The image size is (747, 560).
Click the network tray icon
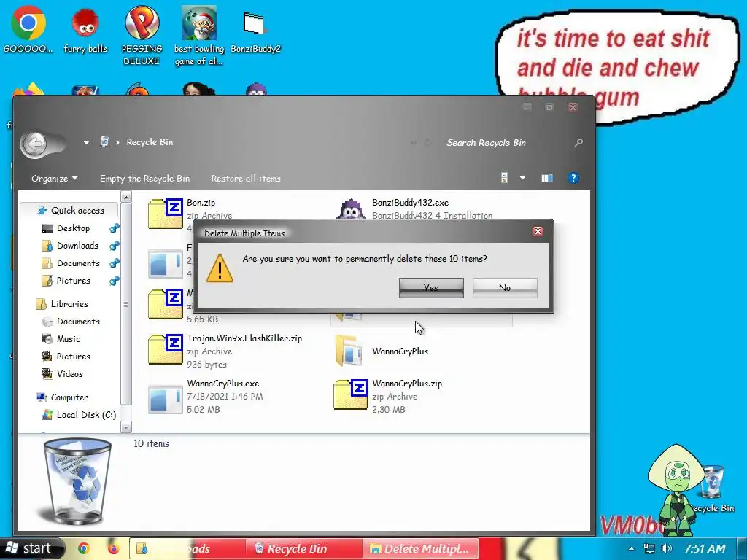coord(649,548)
